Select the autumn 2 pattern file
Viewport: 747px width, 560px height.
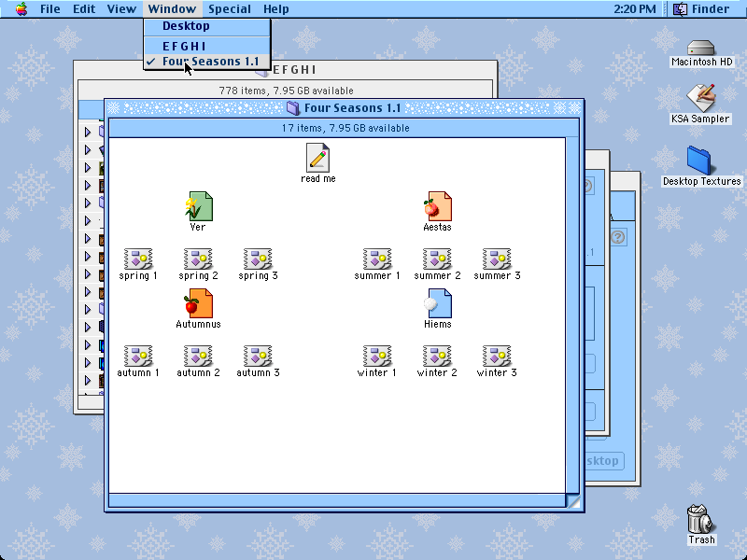pos(198,361)
